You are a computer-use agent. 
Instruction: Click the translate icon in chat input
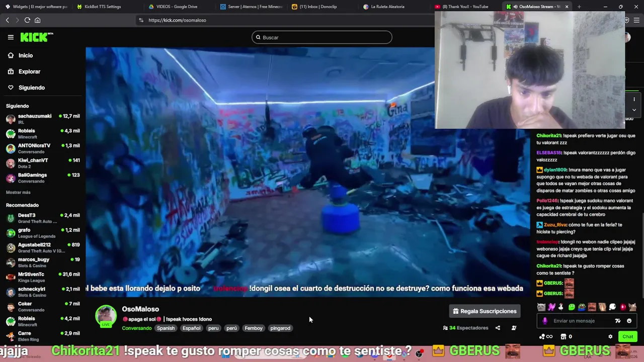(618, 321)
